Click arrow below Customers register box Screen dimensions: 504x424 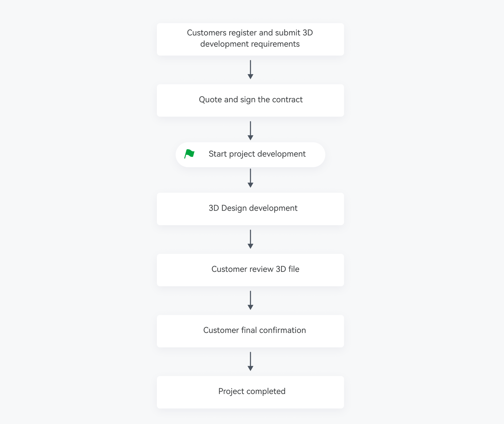coord(250,70)
